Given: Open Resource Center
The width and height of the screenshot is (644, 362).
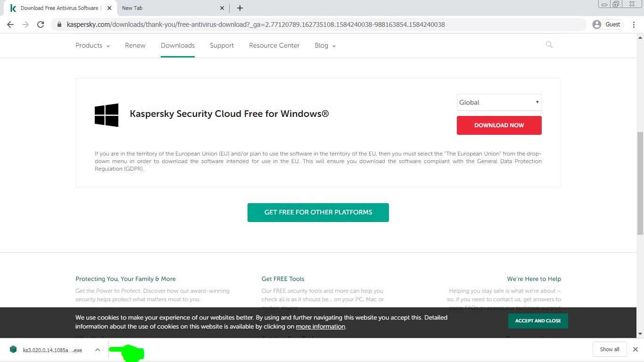Looking at the screenshot, I should (x=274, y=46).
